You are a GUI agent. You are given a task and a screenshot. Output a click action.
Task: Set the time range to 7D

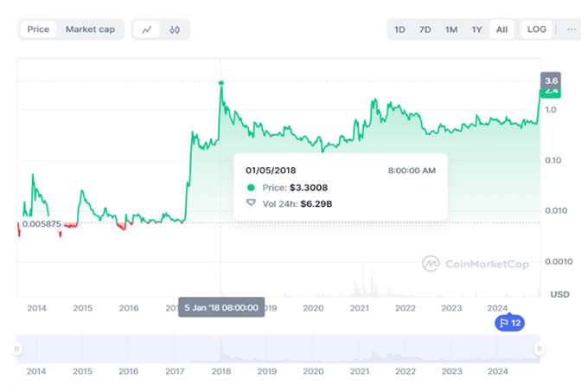pos(425,29)
